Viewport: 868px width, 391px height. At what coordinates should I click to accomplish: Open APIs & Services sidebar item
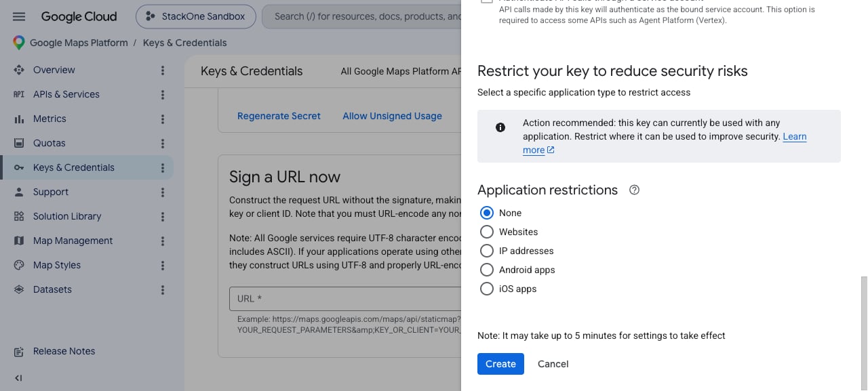pyautogui.click(x=66, y=94)
